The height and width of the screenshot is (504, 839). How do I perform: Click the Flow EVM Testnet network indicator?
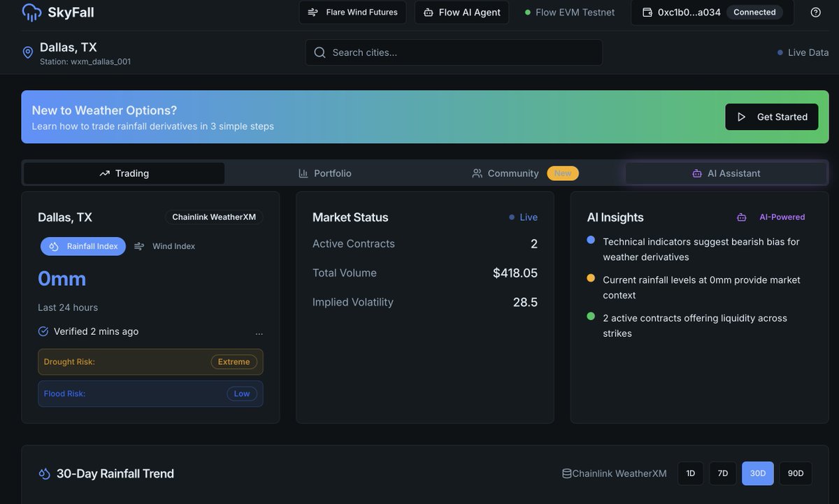pyautogui.click(x=570, y=12)
